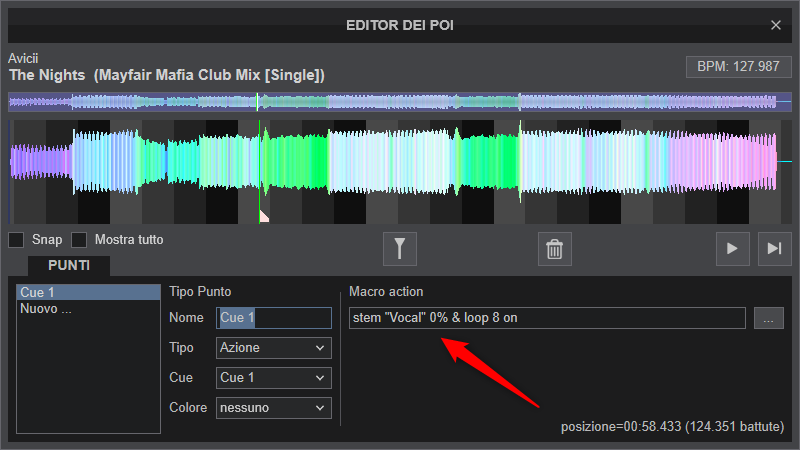Enable the Snap checkbox

(x=16, y=240)
